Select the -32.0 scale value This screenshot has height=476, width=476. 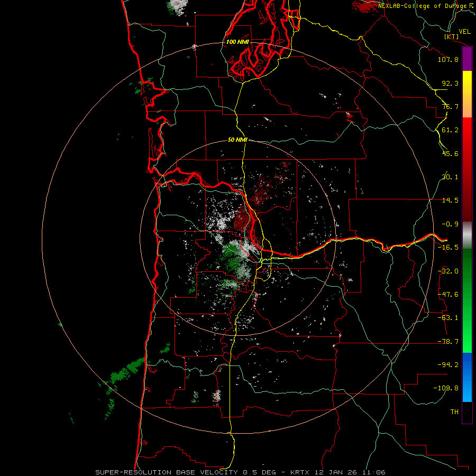tap(448, 271)
